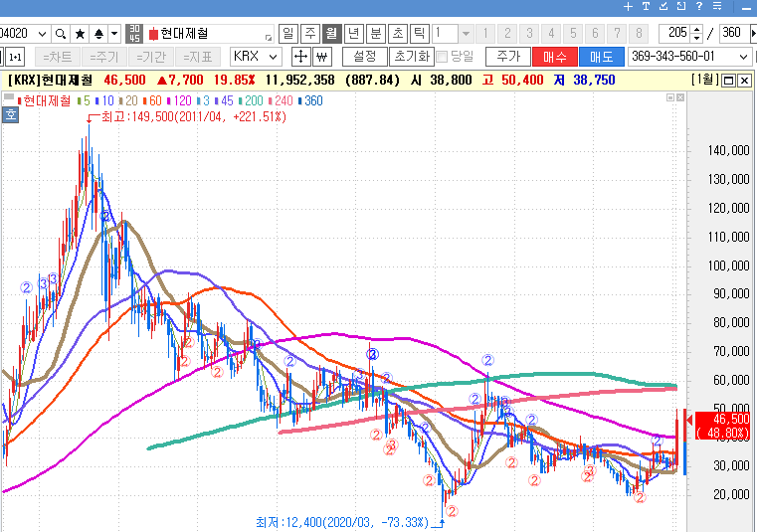Open the =기간 menu
757x532 pixels.
151,57
